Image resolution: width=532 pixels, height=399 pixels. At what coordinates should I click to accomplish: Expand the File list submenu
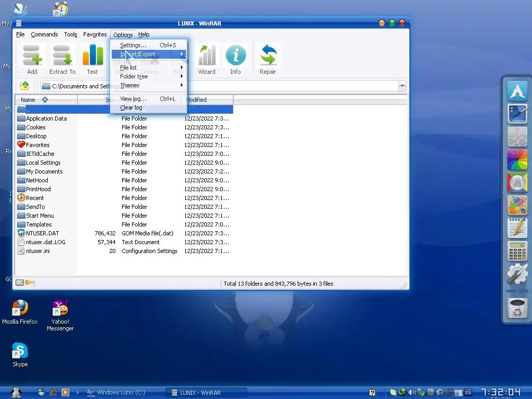(x=149, y=68)
